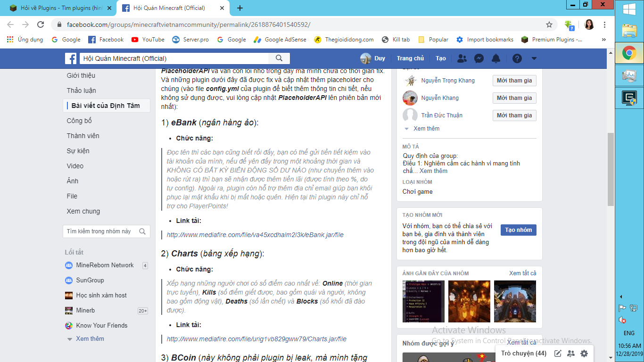Open the notifications bell icon

tap(495, 58)
